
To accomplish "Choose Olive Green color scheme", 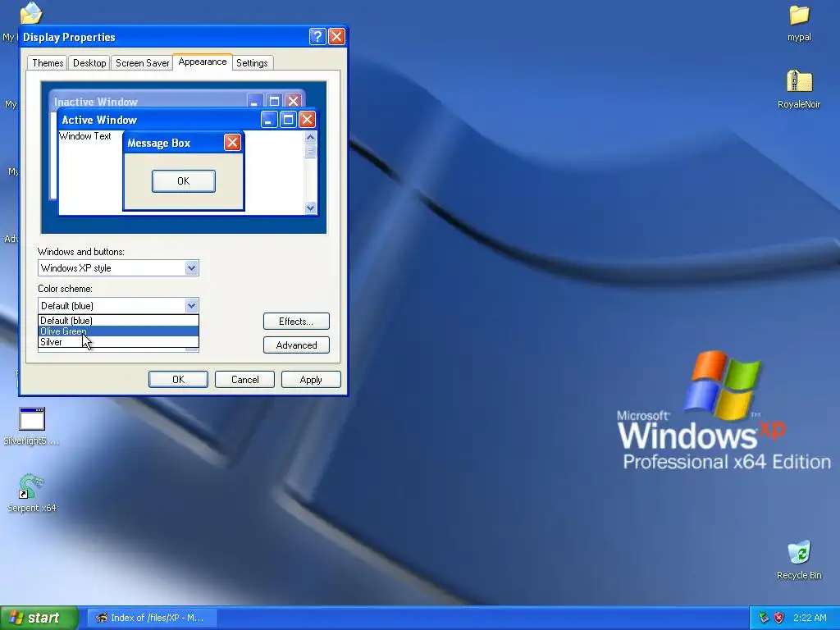I will 118,331.
